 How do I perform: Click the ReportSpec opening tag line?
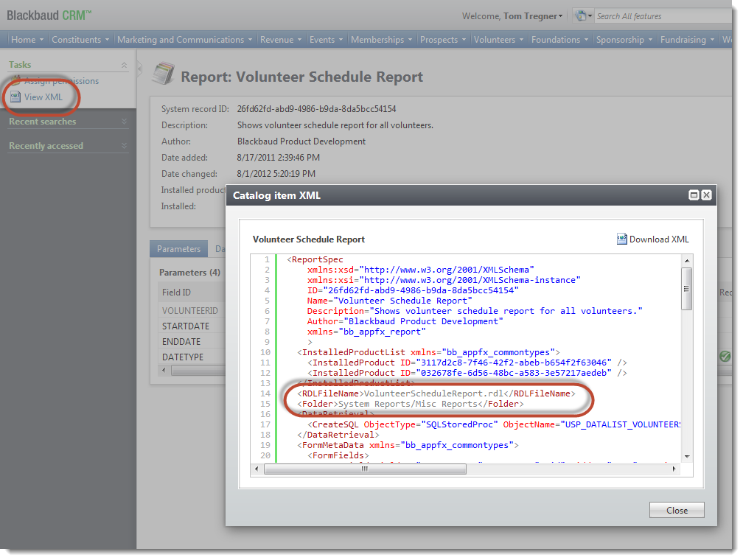(315, 259)
